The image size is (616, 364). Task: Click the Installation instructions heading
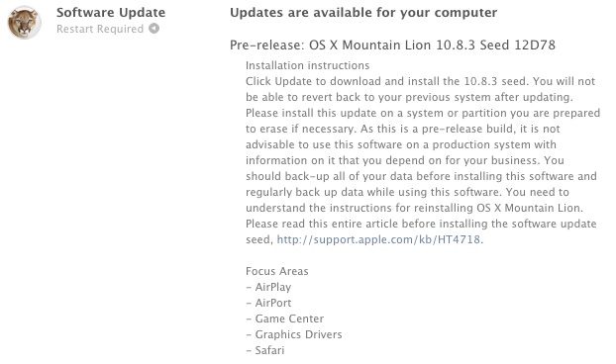pyautogui.click(x=308, y=65)
